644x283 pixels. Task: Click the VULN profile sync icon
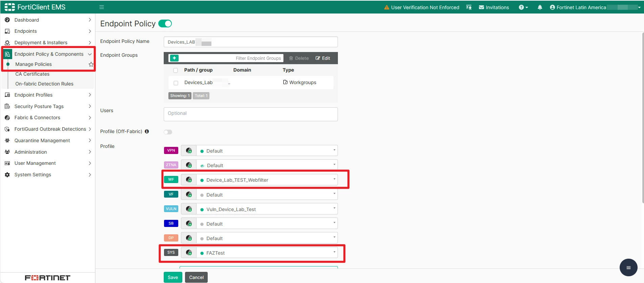(x=189, y=209)
